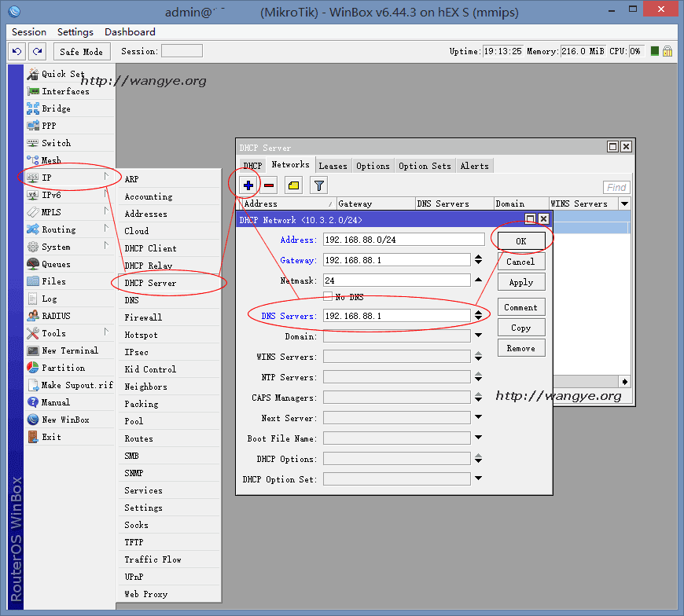This screenshot has width=684, height=616.
Task: Select Firewall in IP submenu
Action: point(169,317)
